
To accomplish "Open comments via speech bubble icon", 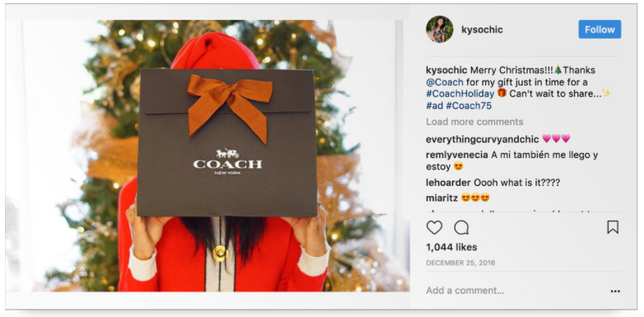I will coord(461,227).
